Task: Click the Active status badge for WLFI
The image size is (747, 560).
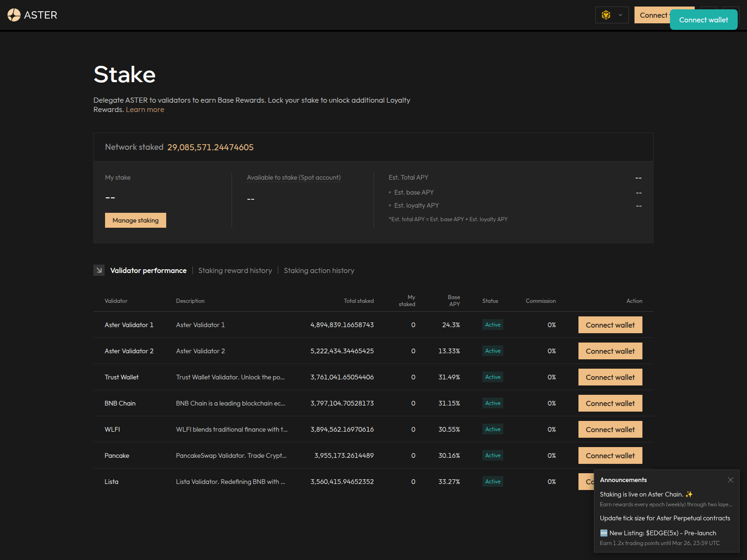Action: pos(492,429)
